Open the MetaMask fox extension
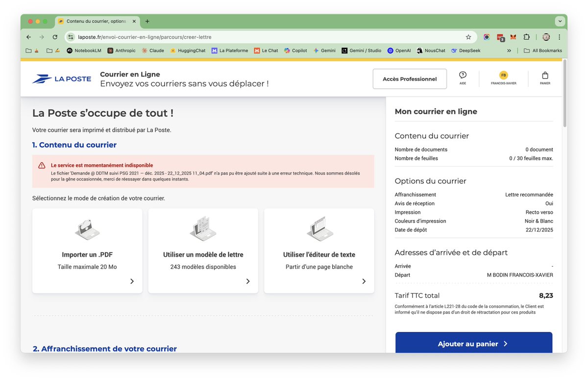588x380 pixels. click(x=513, y=37)
